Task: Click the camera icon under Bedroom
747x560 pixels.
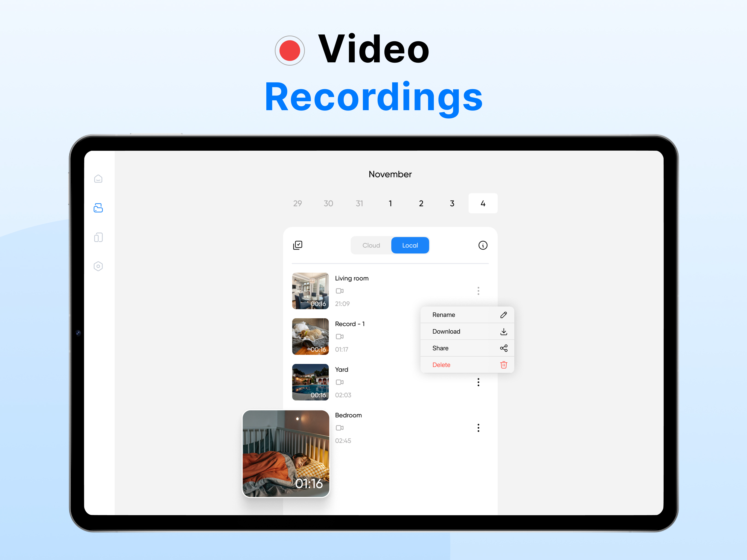Action: click(x=340, y=428)
